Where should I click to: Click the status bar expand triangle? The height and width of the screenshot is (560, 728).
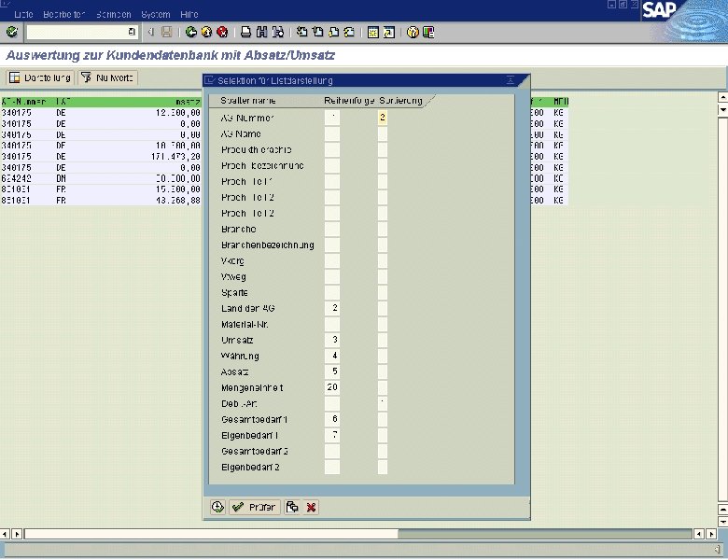[x=718, y=550]
